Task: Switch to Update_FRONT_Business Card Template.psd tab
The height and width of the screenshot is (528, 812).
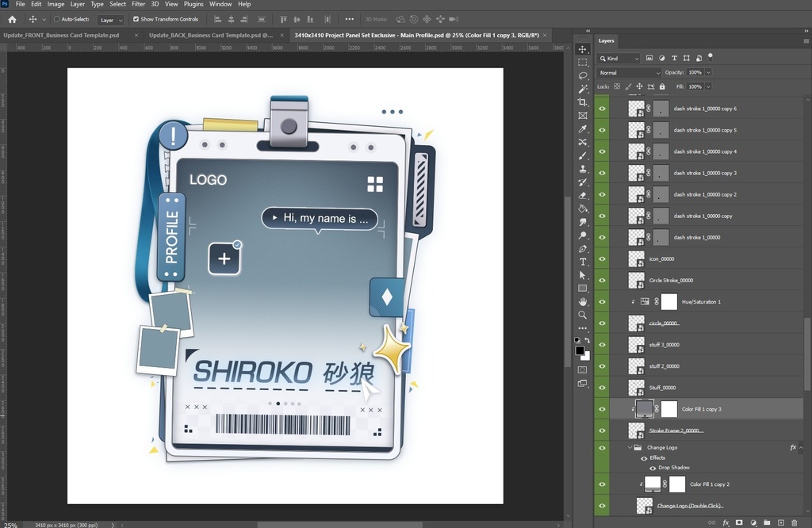Action: pos(61,35)
